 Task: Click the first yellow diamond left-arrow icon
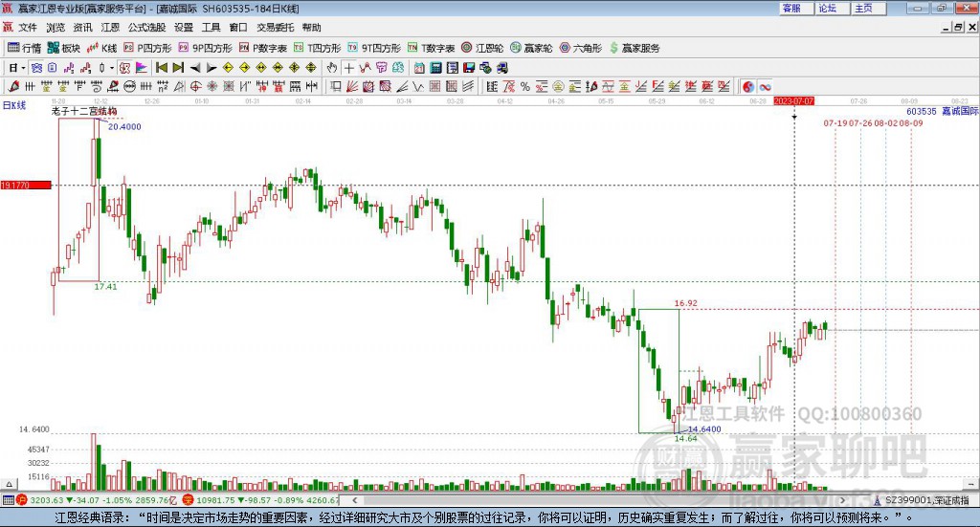coord(228,68)
